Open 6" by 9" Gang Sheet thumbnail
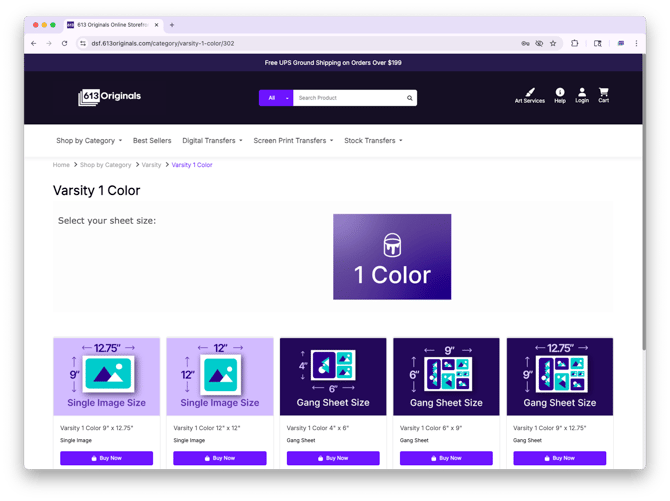 (446, 377)
